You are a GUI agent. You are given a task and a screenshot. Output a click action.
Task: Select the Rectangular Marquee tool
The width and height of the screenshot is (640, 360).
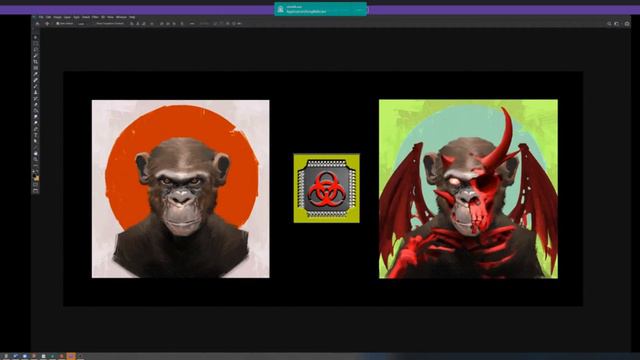coord(36,43)
